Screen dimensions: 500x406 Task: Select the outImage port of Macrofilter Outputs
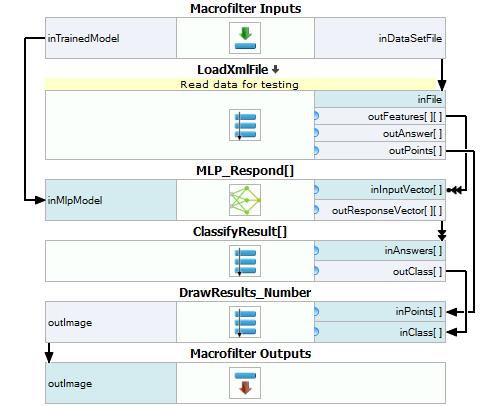(111, 383)
